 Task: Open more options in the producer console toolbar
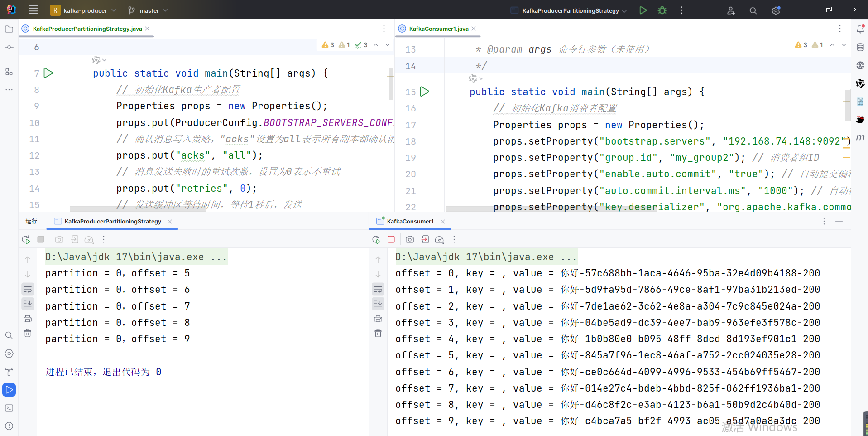click(x=104, y=239)
